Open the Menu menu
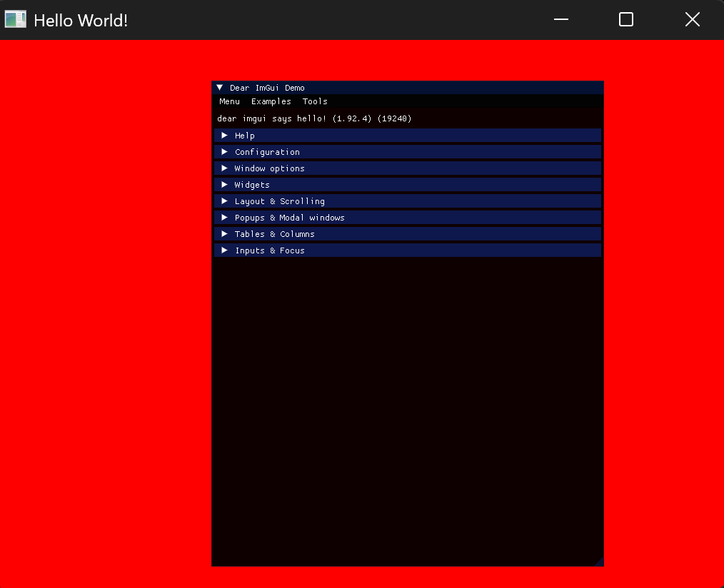 tap(229, 101)
